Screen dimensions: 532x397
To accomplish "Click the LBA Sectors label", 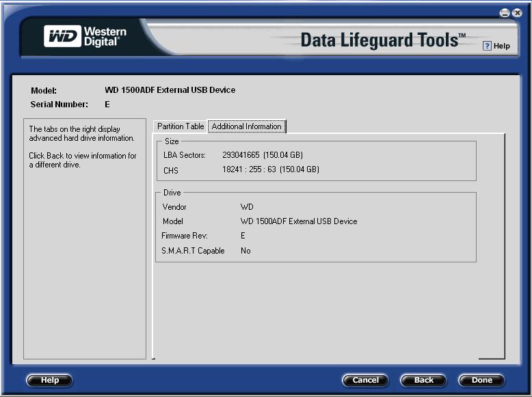I will pos(185,155).
